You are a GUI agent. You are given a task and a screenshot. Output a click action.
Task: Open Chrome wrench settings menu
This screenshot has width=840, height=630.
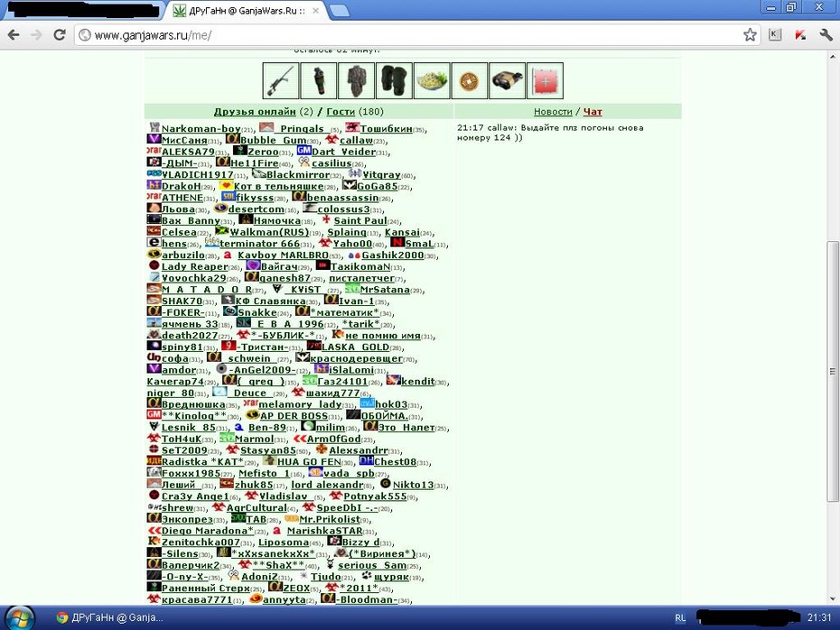(x=826, y=35)
